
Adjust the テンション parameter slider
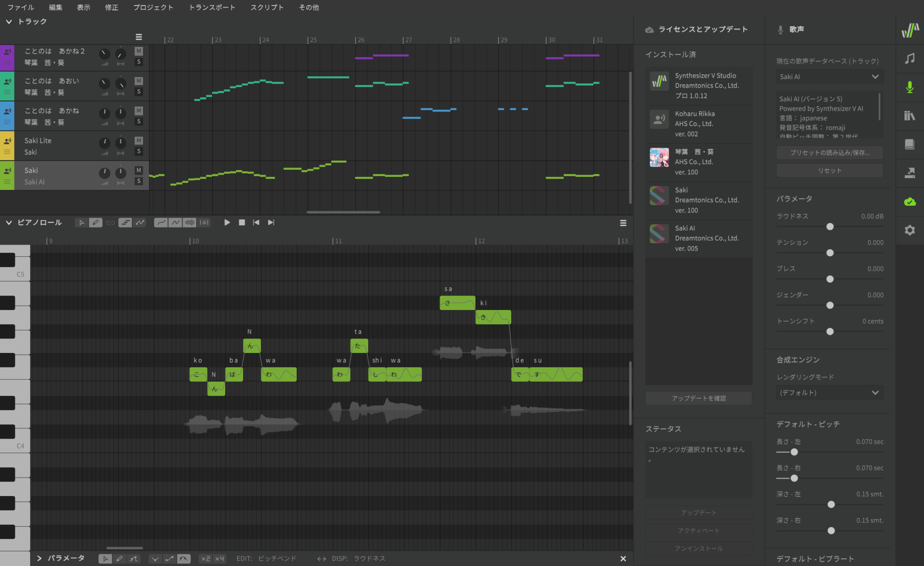click(830, 253)
